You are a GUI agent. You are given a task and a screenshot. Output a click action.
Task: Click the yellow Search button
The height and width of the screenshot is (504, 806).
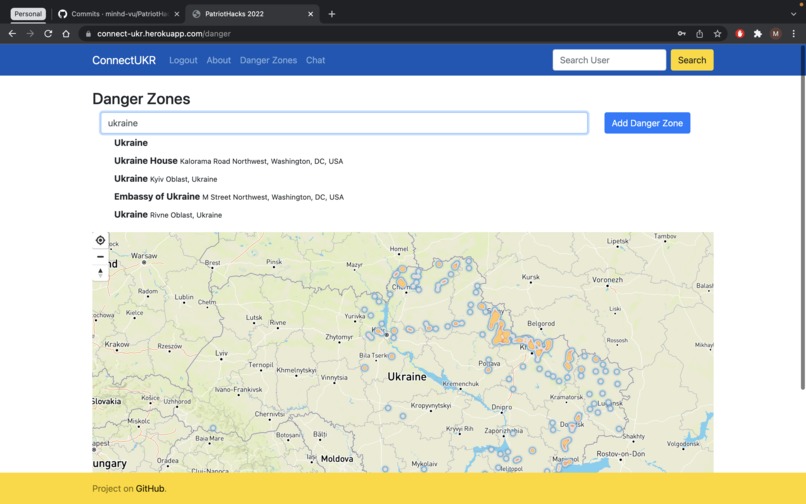click(x=692, y=60)
